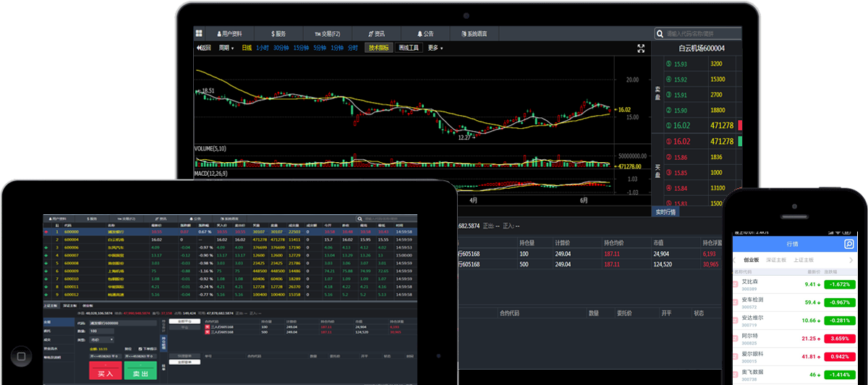
Task: Select the 1小时 chart interval
Action: [x=262, y=48]
